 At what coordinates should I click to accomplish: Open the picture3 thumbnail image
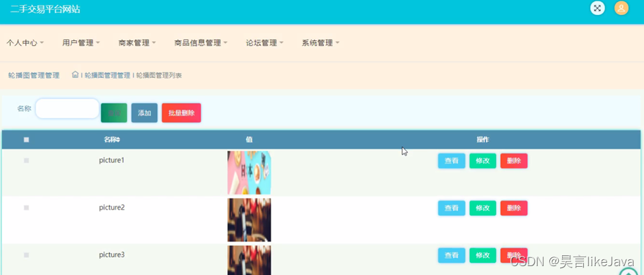pyautogui.click(x=249, y=260)
